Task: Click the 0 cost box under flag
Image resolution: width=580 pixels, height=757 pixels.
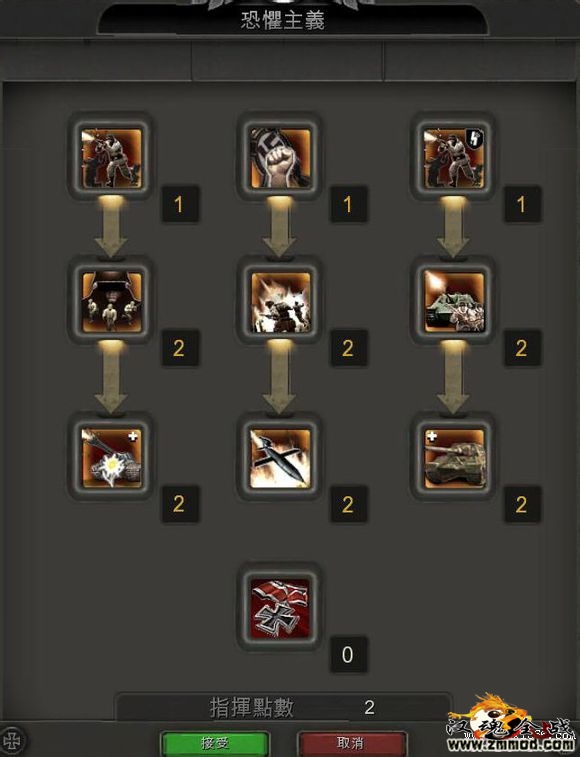Action: click(x=348, y=655)
